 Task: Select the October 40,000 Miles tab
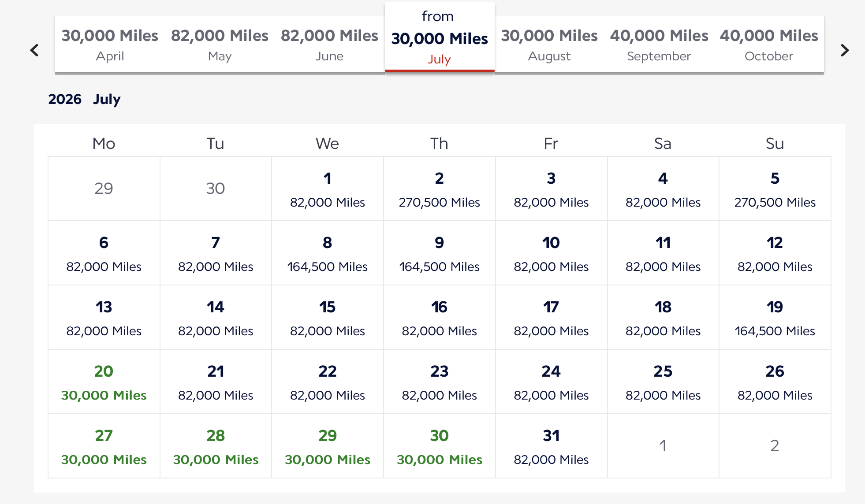[x=769, y=44]
